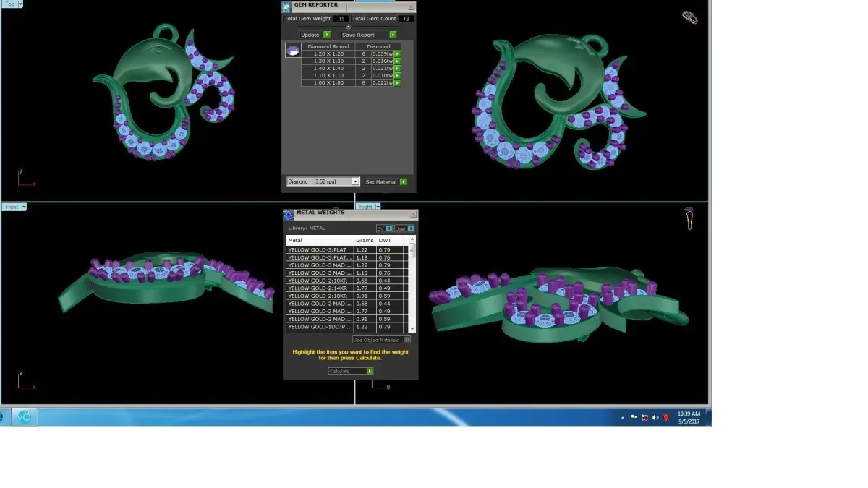The width and height of the screenshot is (868, 488).
Task: Select the Right viewport label
Action: [x=366, y=207]
